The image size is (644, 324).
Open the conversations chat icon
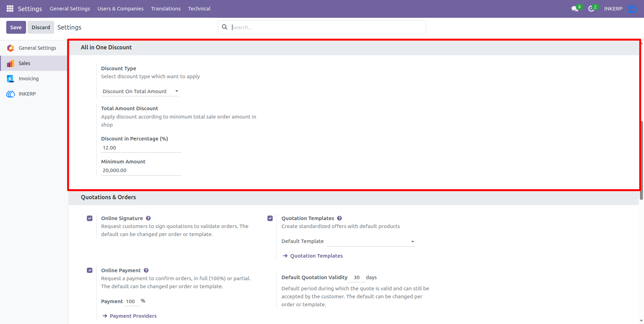pyautogui.click(x=575, y=9)
